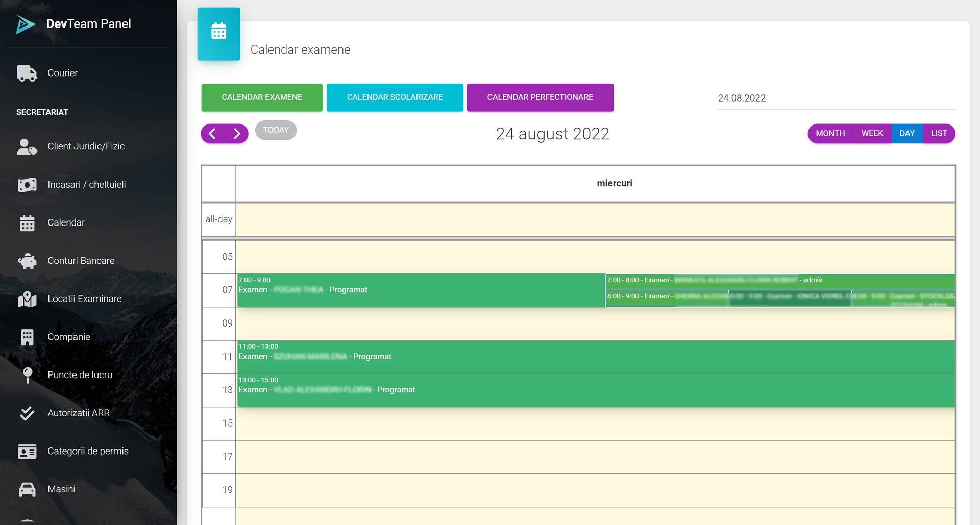Open the Calendar sidebar icon
The height and width of the screenshot is (525, 980).
(x=27, y=223)
